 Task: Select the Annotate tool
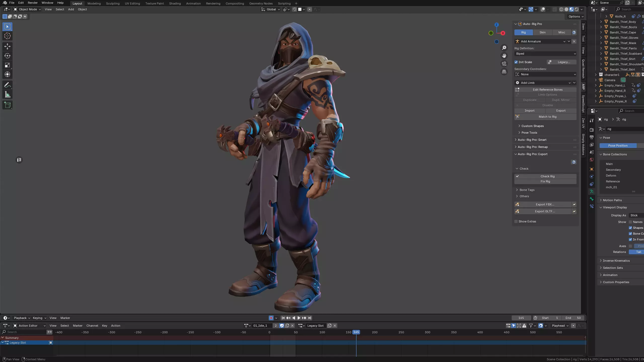(x=7, y=85)
